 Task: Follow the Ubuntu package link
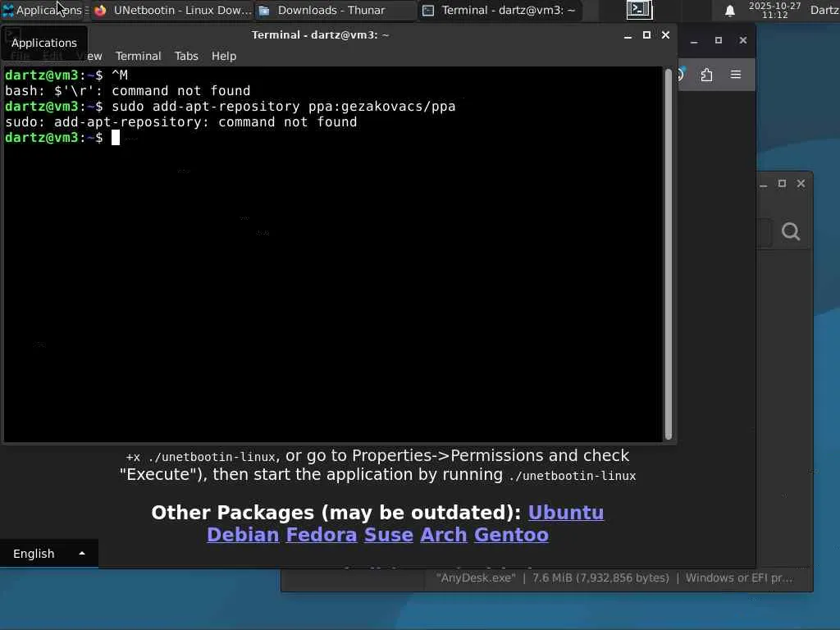566,513
